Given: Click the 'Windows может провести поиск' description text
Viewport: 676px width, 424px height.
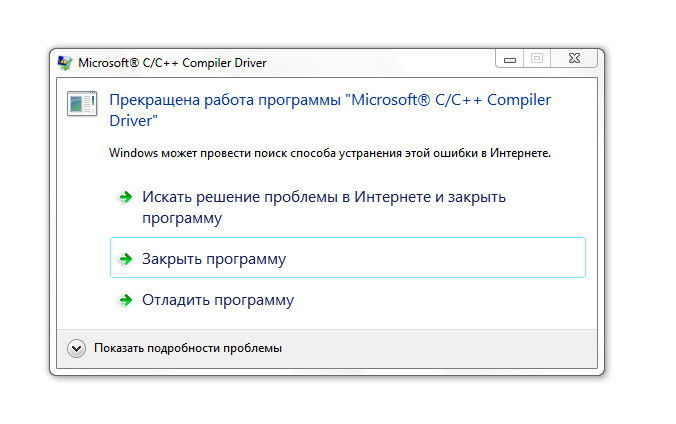Looking at the screenshot, I should (330, 153).
